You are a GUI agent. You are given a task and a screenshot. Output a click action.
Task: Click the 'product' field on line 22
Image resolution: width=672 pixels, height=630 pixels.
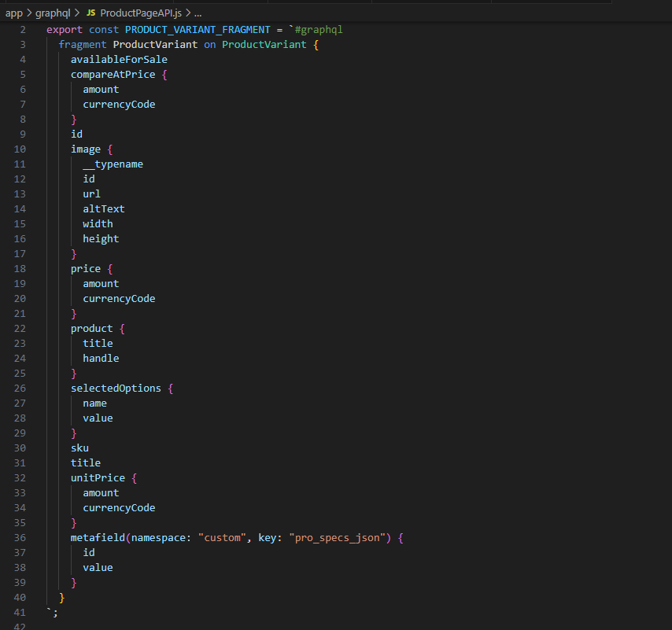[x=92, y=329]
